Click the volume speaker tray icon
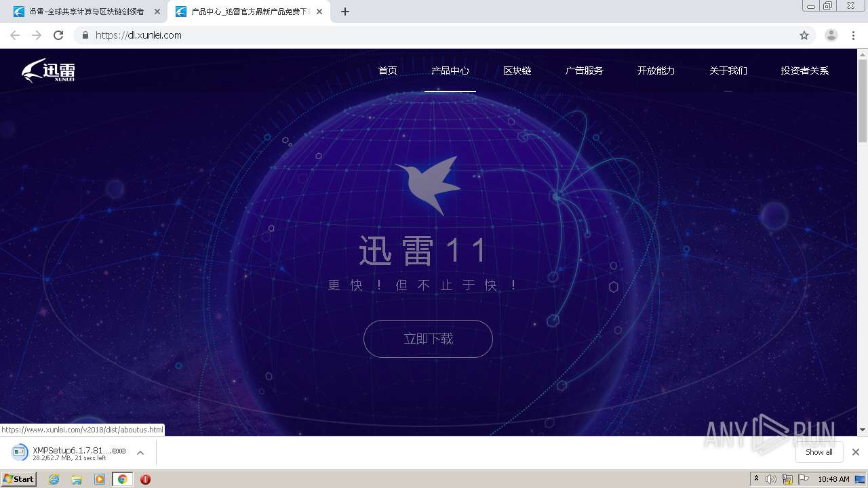This screenshot has width=868, height=488. click(x=771, y=479)
